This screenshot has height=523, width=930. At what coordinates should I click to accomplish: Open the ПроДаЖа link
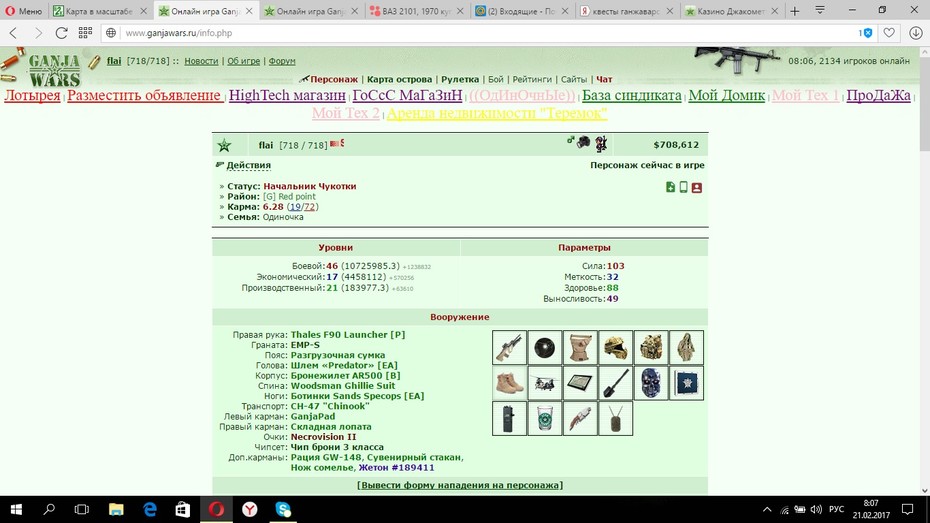coord(878,95)
